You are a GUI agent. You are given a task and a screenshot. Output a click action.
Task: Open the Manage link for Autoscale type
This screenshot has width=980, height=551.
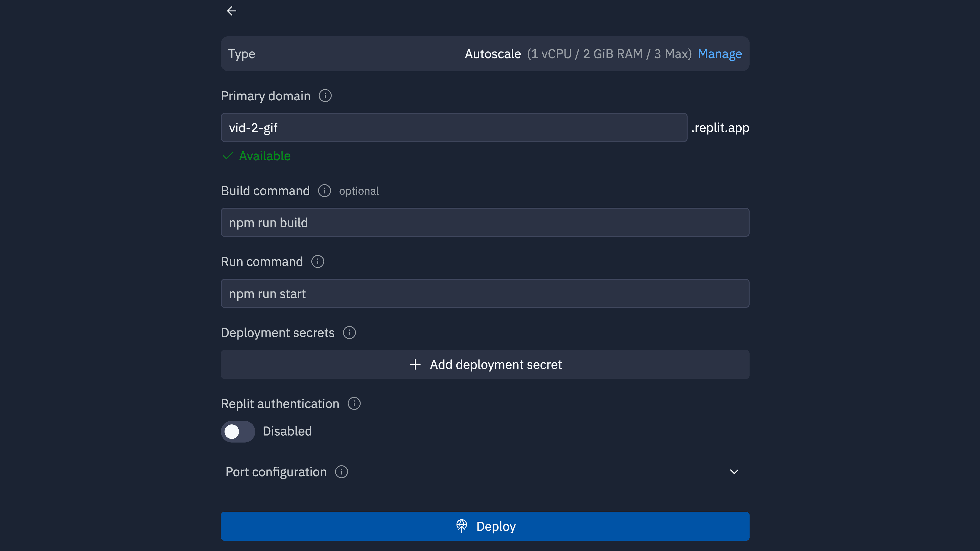click(x=719, y=54)
